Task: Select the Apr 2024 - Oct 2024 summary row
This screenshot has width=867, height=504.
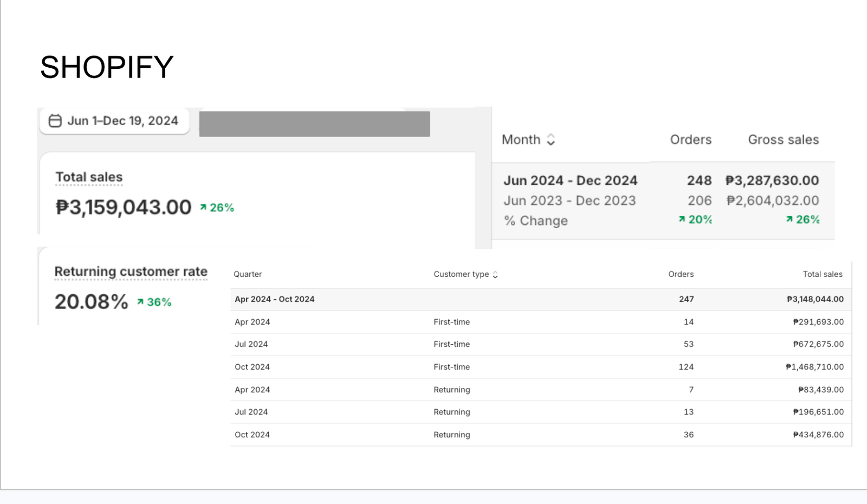Action: tap(541, 299)
